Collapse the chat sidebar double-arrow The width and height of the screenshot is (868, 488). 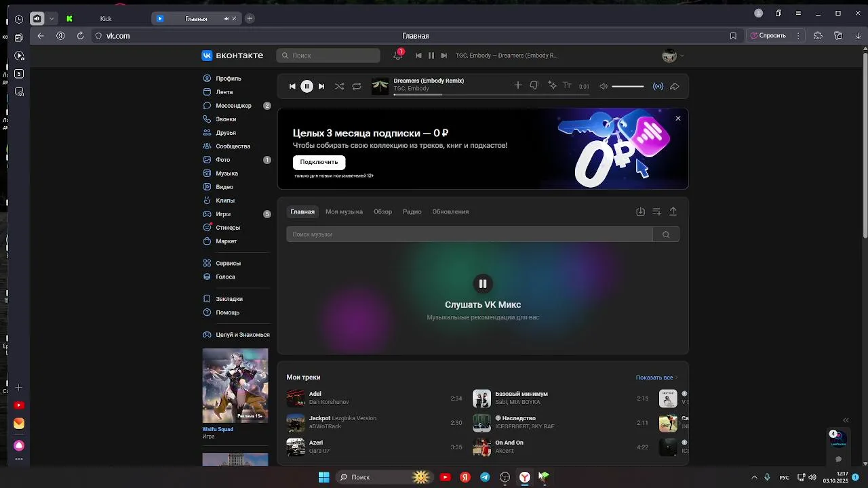(846, 420)
